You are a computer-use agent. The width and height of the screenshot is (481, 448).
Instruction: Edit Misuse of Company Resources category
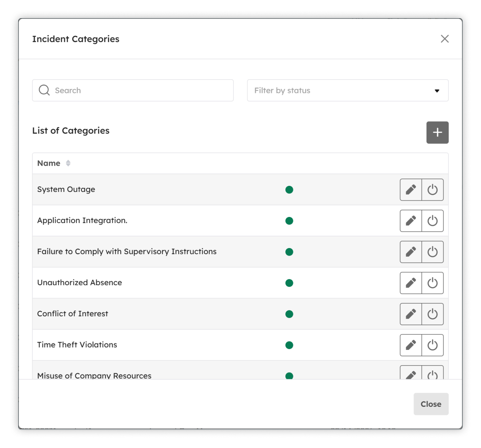(411, 372)
